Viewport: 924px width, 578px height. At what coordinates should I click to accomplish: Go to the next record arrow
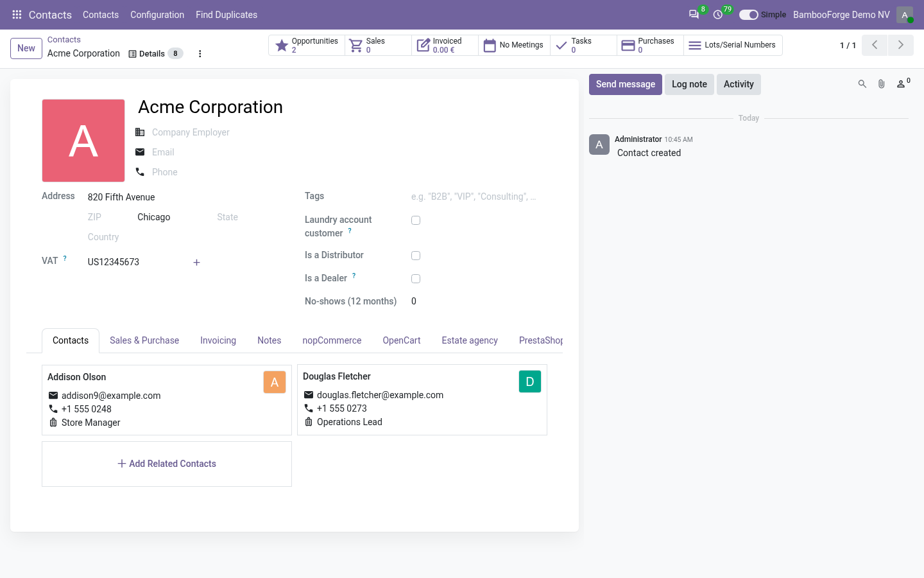[x=901, y=46]
